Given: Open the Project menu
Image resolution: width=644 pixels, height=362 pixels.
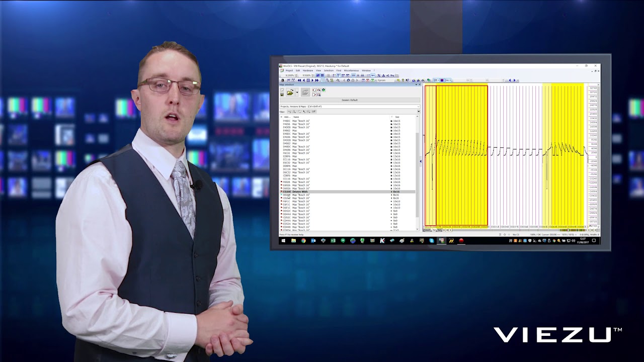Looking at the screenshot, I should 289,70.
